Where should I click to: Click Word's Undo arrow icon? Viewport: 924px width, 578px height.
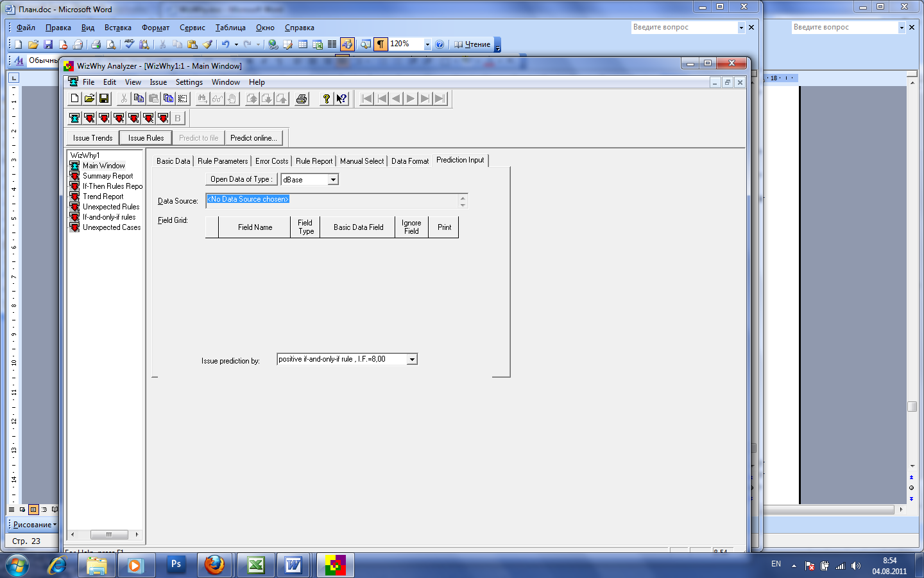[225, 44]
